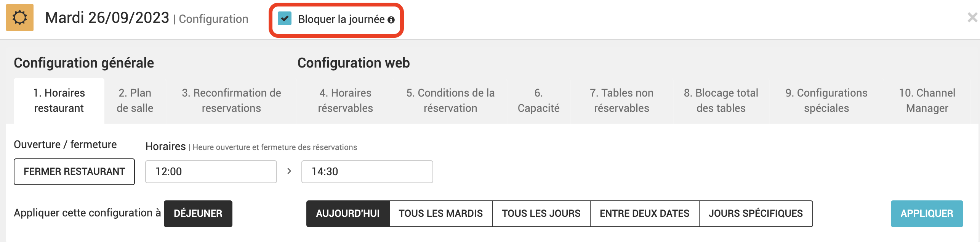Open the Horaires réservables tab

346,101
